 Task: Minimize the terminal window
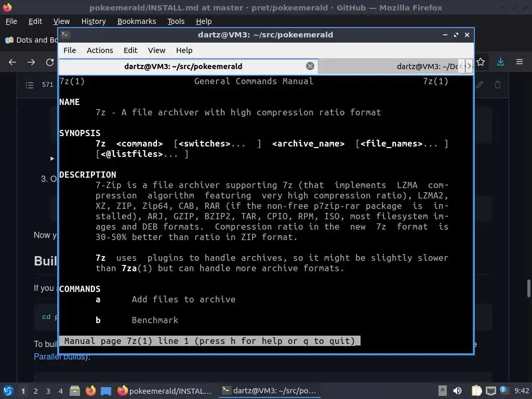click(445, 35)
